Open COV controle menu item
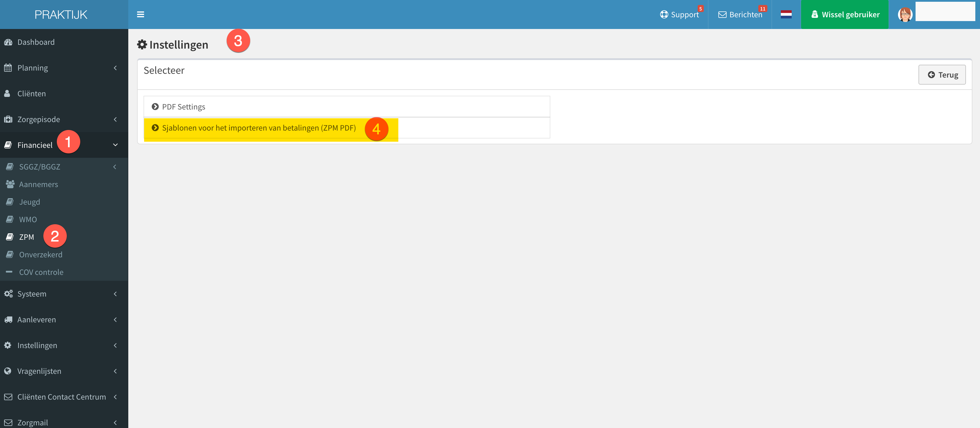 pyautogui.click(x=64, y=272)
